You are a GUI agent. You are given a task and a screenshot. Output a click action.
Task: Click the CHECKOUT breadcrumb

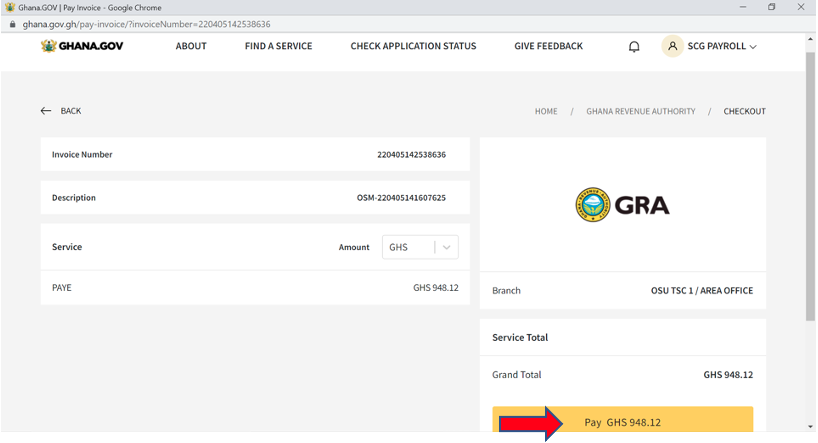(x=744, y=111)
